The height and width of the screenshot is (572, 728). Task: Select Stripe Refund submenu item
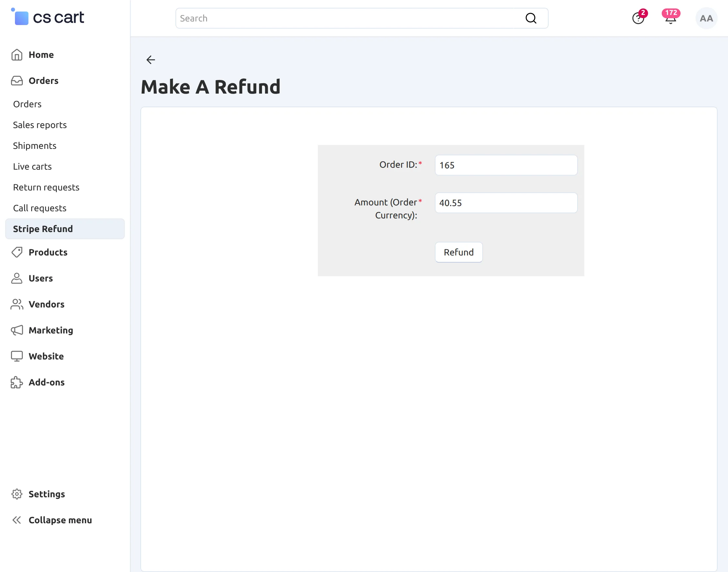pyautogui.click(x=65, y=229)
